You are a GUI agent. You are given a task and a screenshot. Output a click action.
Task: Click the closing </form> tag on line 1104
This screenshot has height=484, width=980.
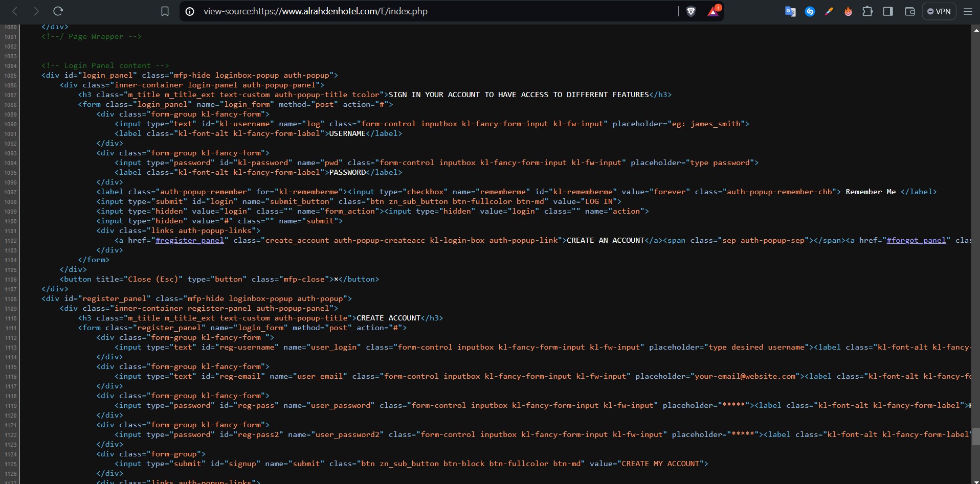click(x=94, y=260)
